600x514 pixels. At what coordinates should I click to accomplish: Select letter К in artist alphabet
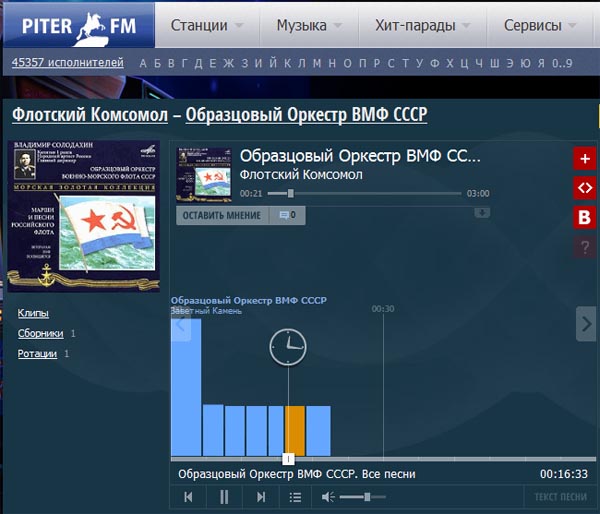click(x=287, y=63)
